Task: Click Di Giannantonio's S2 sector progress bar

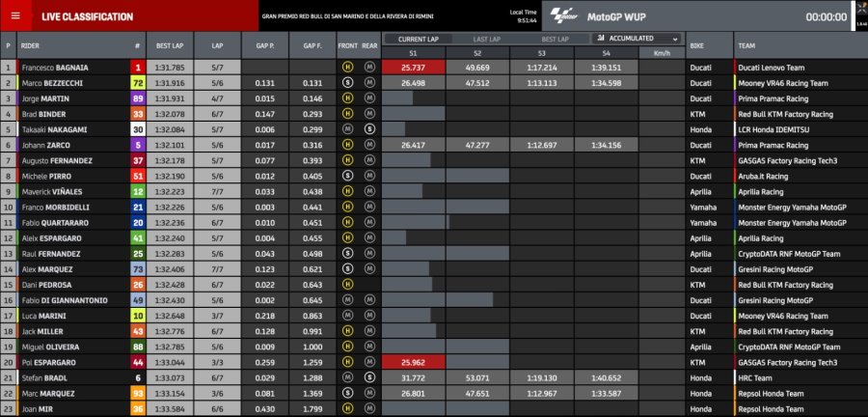Action: [x=470, y=300]
